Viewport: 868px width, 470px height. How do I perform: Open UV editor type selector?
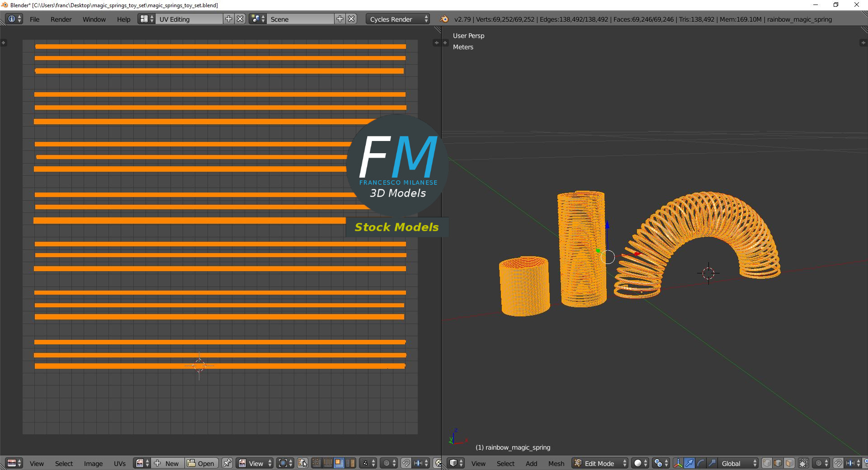pos(14,463)
